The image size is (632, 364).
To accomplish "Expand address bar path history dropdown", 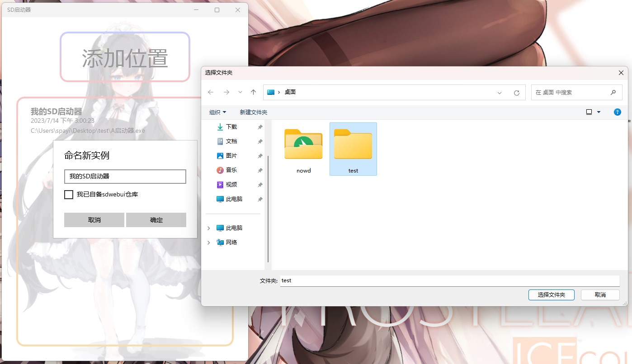I will (500, 93).
